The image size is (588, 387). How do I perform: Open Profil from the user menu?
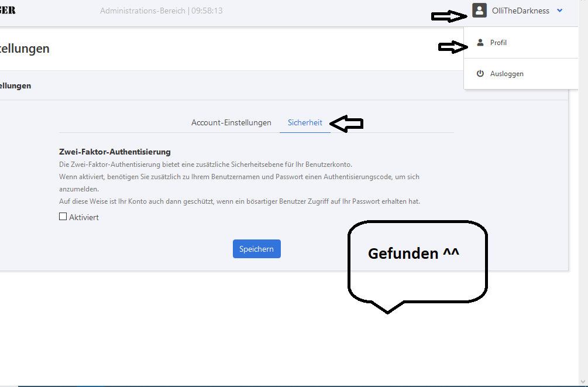pos(498,43)
